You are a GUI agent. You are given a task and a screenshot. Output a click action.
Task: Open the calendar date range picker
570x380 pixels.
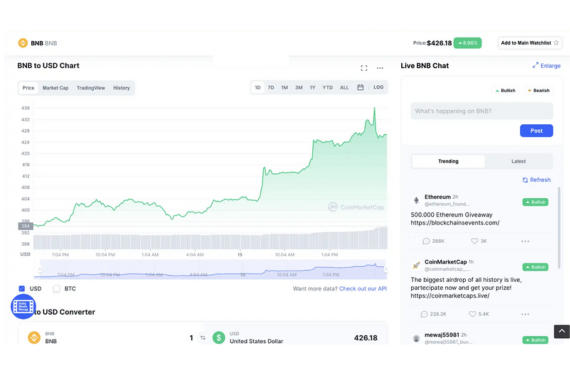360,87
